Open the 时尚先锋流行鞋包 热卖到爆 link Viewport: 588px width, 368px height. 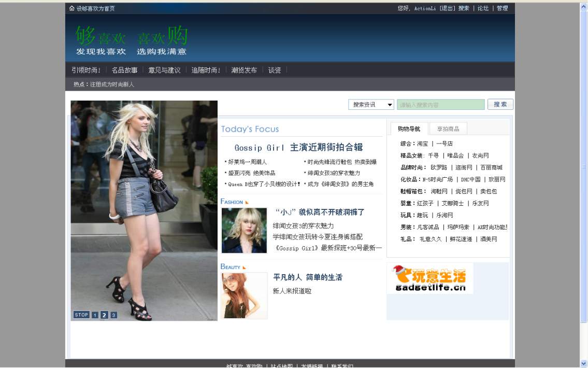(342, 162)
